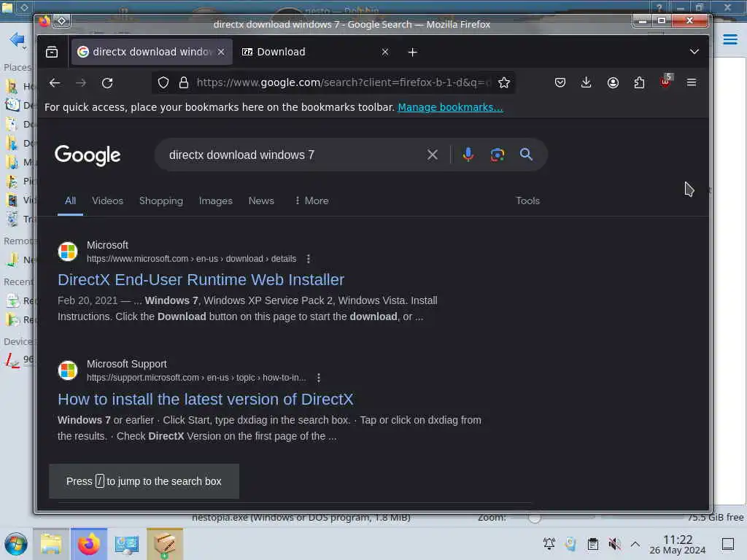747x560 pixels.
Task: Expand the list all tabs chevron
Action: tap(694, 52)
